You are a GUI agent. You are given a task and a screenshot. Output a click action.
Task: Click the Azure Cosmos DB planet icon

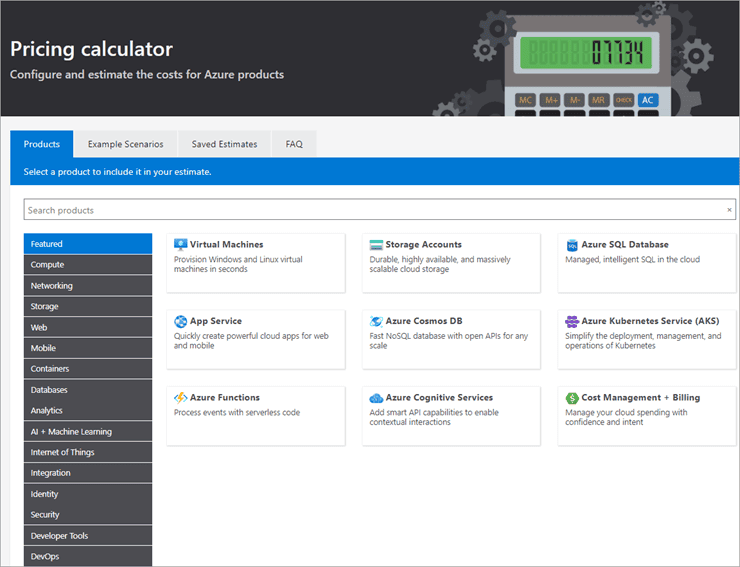point(376,322)
